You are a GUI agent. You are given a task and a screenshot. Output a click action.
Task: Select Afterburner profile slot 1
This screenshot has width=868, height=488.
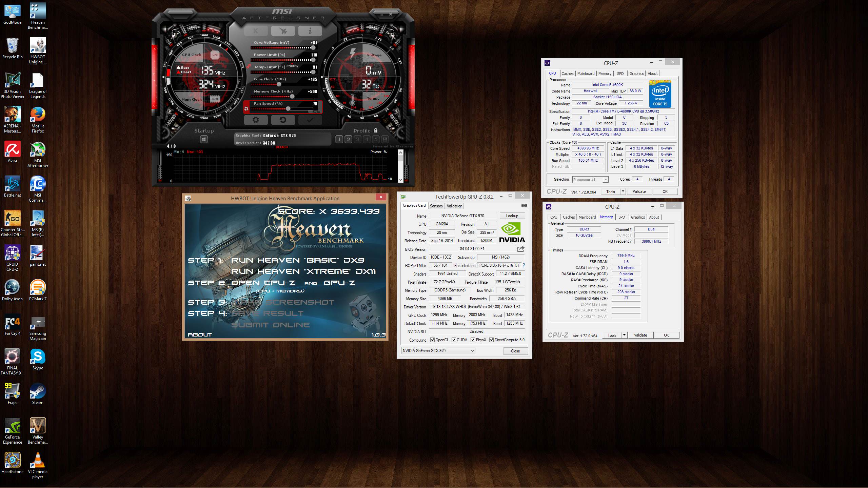(339, 139)
